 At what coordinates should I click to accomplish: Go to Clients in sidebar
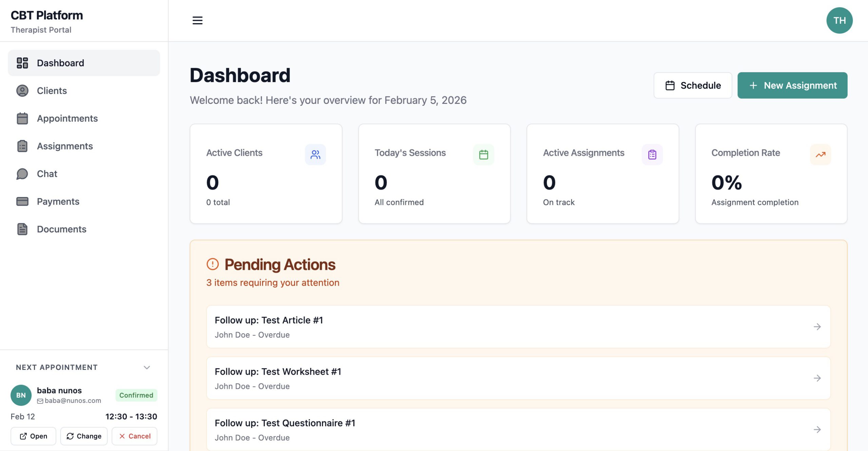point(52,91)
